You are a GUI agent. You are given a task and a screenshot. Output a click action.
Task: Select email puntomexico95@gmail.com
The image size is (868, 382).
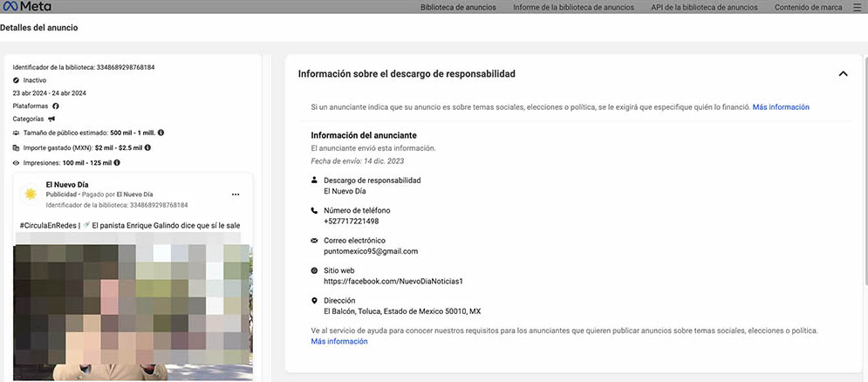pyautogui.click(x=371, y=251)
